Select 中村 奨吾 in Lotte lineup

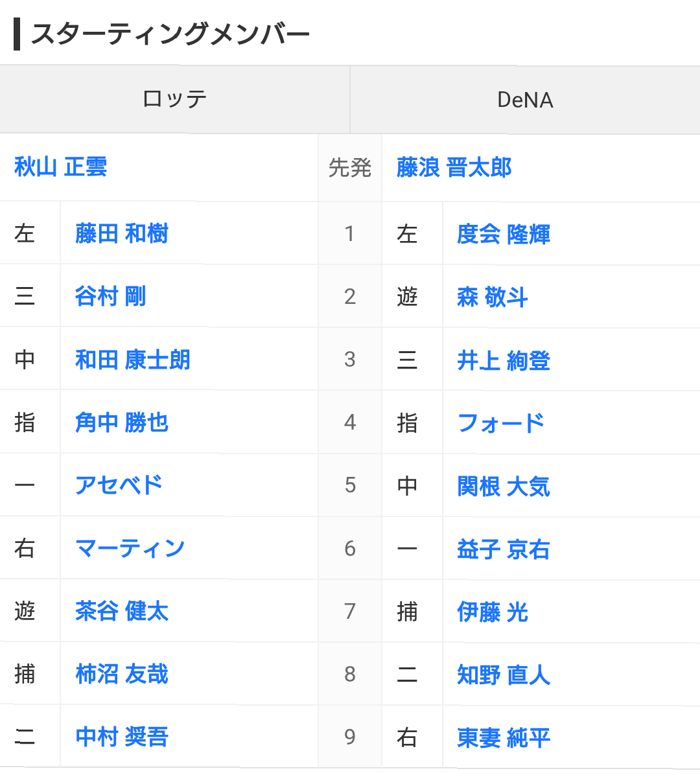pos(122,737)
